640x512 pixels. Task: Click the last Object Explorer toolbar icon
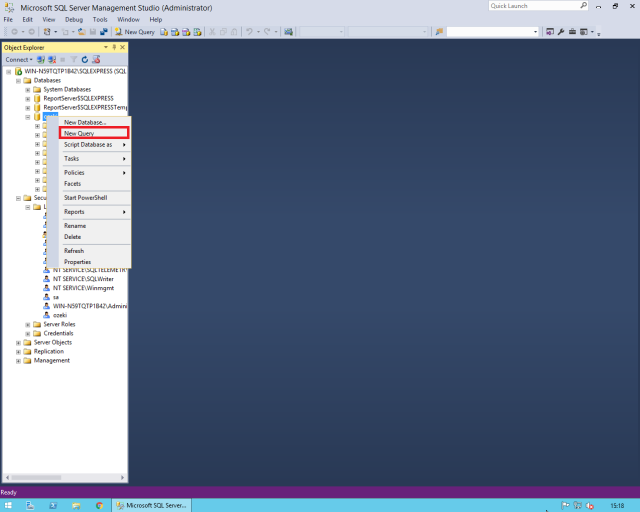(96, 60)
